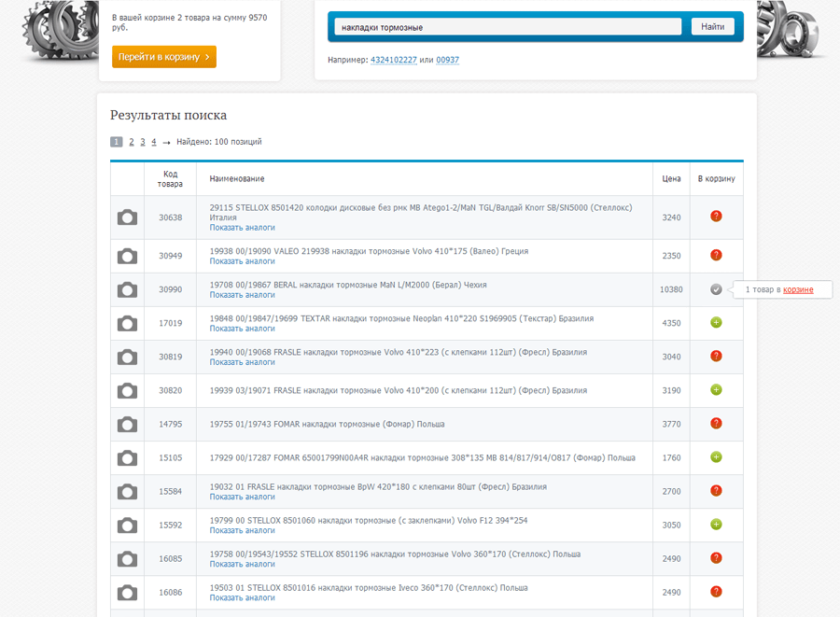The height and width of the screenshot is (617, 840).
Task: Click cart summary text 2 товара
Action: click(189, 22)
